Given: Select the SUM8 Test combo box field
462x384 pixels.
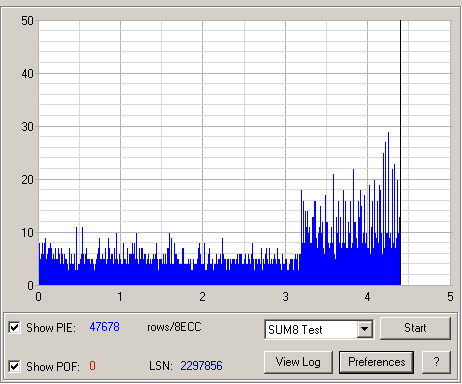Looking at the screenshot, I should [x=319, y=329].
